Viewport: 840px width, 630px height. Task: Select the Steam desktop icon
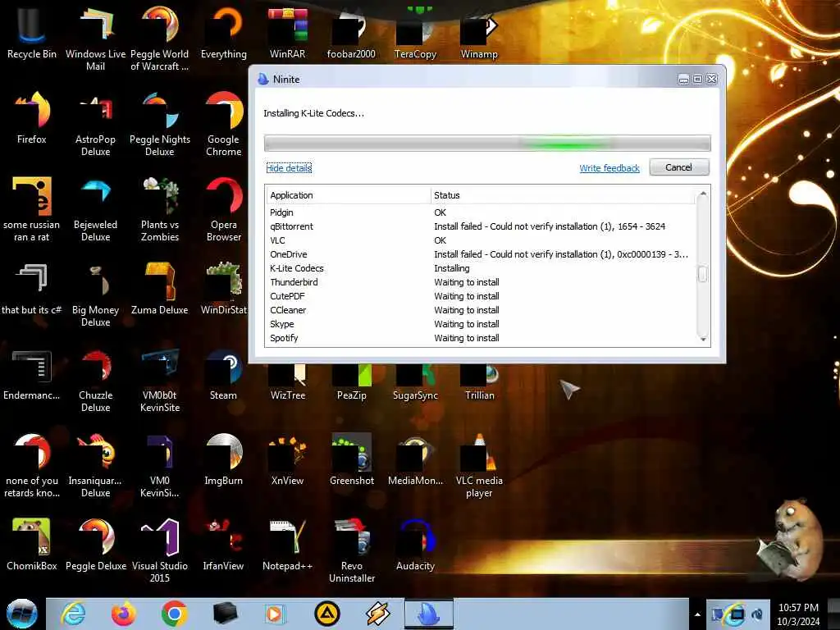tap(223, 374)
